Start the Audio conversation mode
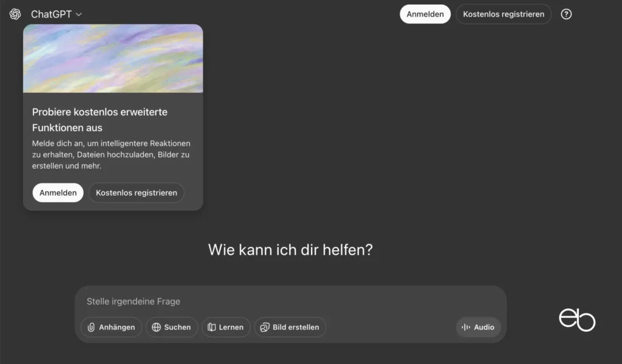 tap(478, 327)
